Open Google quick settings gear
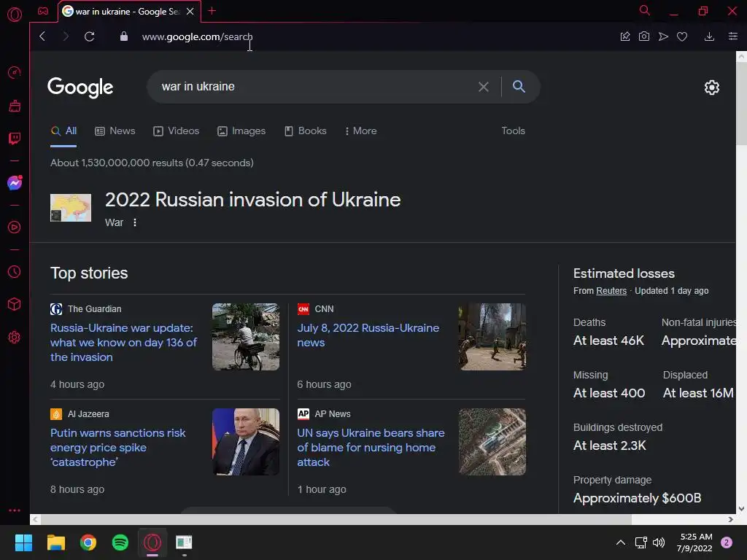The image size is (747, 560). pos(712,87)
